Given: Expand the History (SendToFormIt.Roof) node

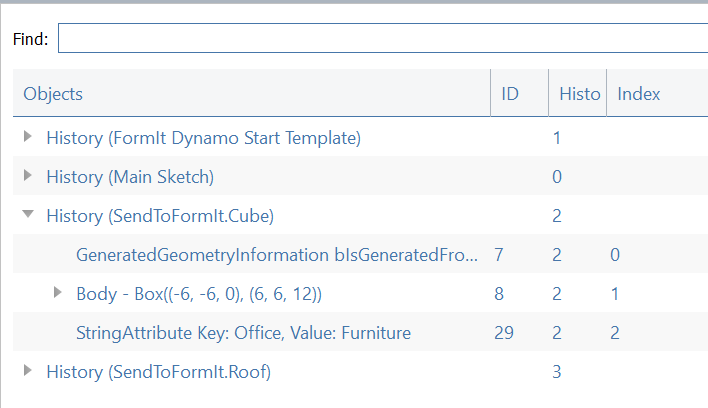Looking at the screenshot, I should (28, 372).
